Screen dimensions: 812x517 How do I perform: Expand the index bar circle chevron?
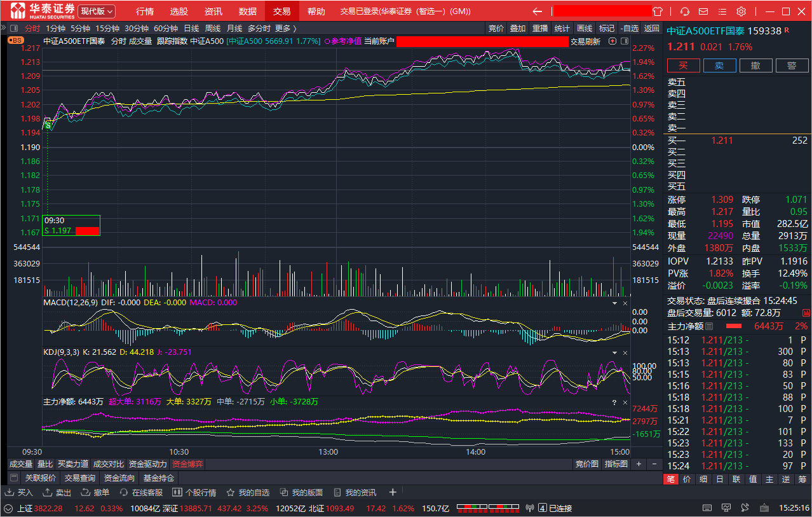[10, 508]
